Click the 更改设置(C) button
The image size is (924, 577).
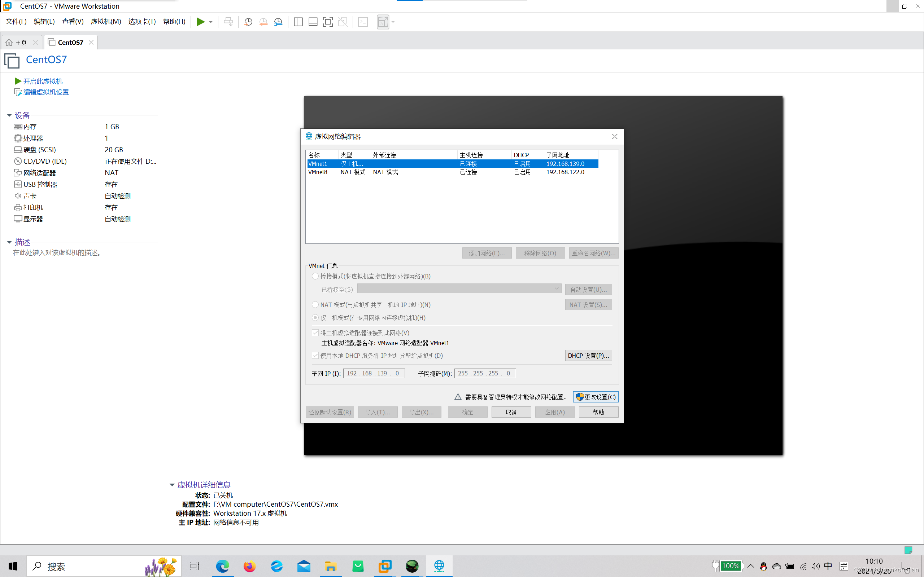coord(595,397)
